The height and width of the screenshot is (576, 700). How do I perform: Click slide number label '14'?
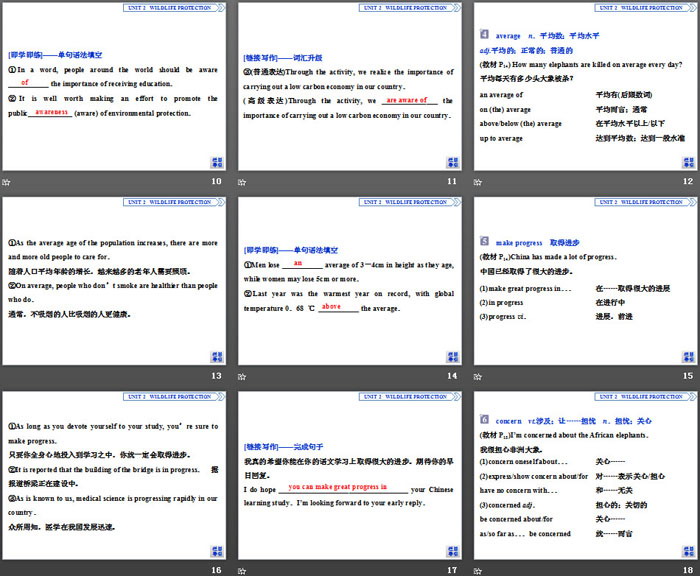[x=452, y=376]
